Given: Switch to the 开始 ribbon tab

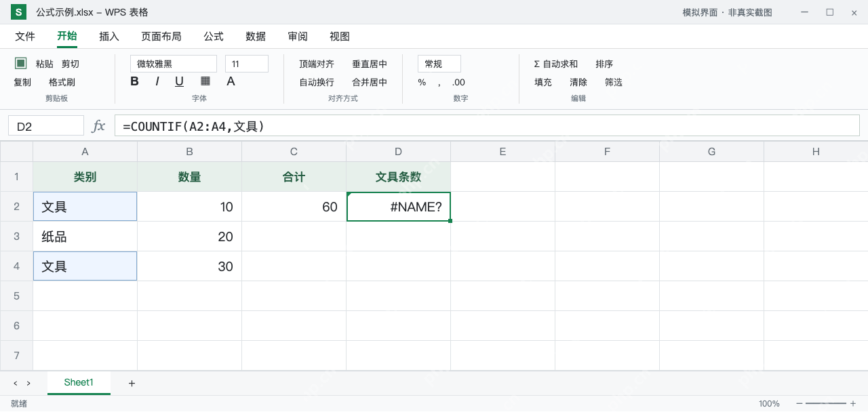Looking at the screenshot, I should [x=67, y=37].
